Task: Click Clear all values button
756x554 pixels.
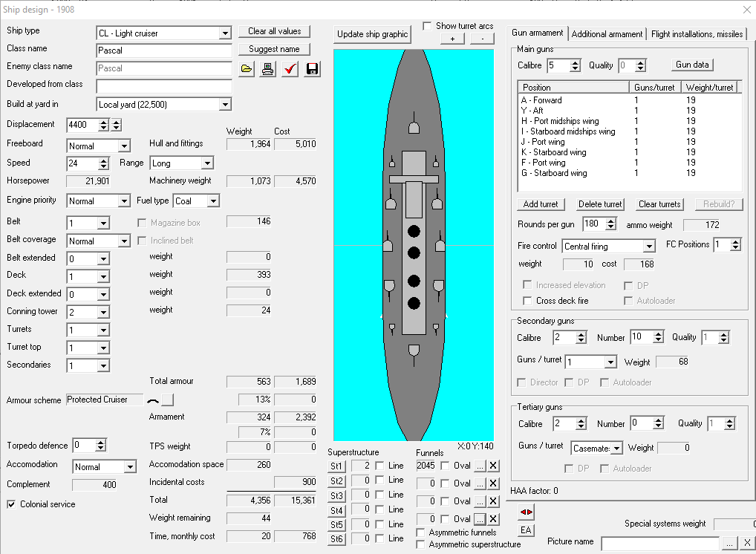Action: click(x=274, y=31)
